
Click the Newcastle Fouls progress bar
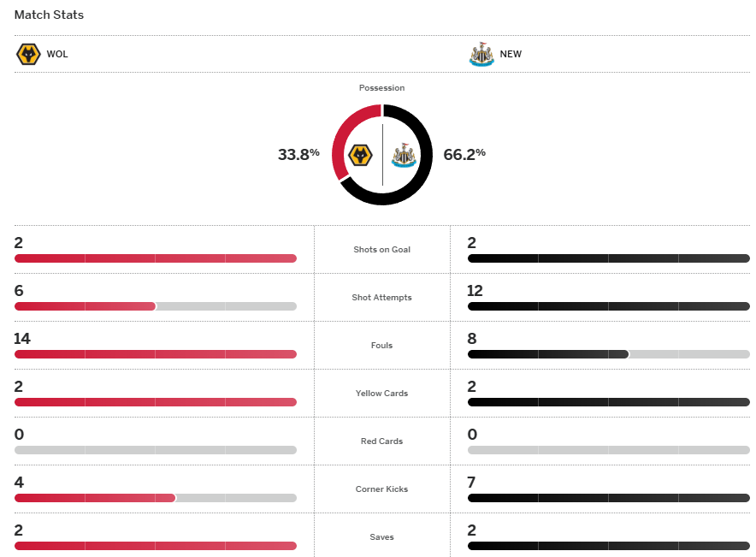coord(608,354)
